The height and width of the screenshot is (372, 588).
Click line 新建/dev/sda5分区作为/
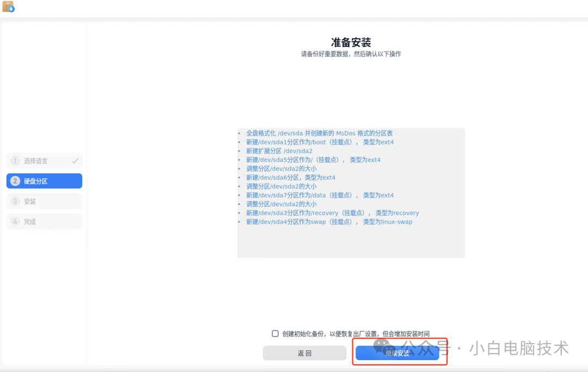click(313, 160)
